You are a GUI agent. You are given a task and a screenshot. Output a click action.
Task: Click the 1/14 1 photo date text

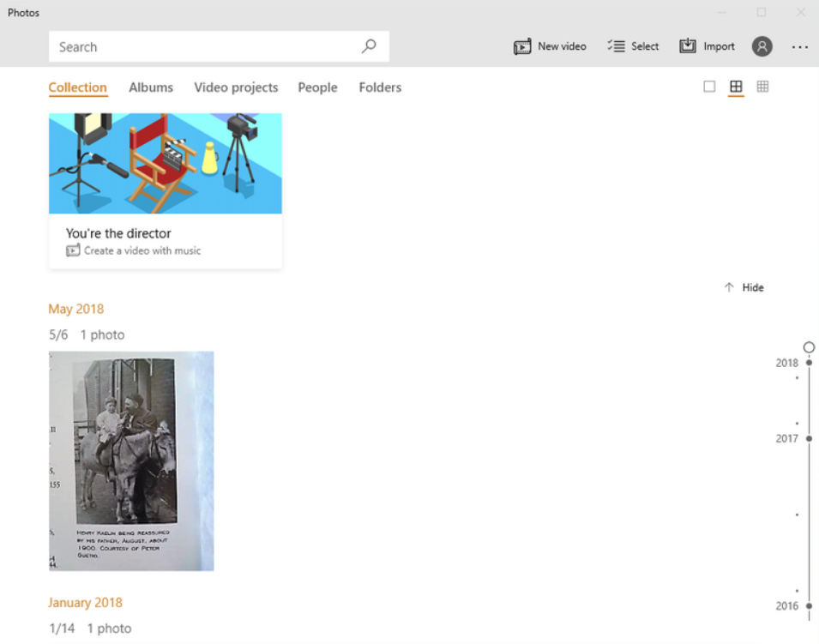point(90,629)
